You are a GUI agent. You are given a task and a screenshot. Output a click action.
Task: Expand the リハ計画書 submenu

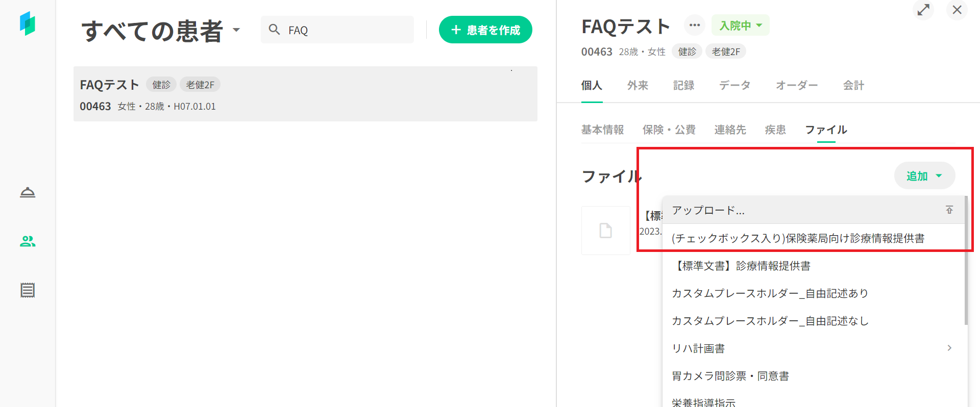click(x=949, y=348)
